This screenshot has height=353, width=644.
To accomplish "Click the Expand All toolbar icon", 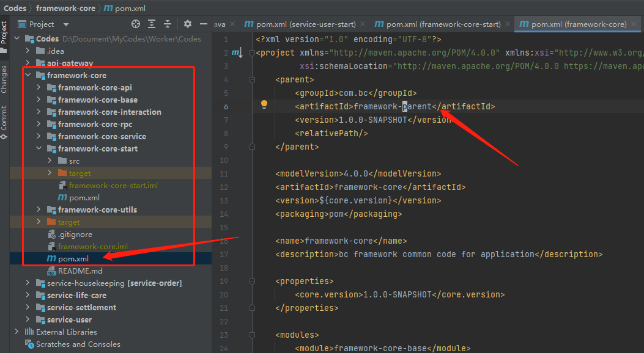I will click(x=152, y=24).
